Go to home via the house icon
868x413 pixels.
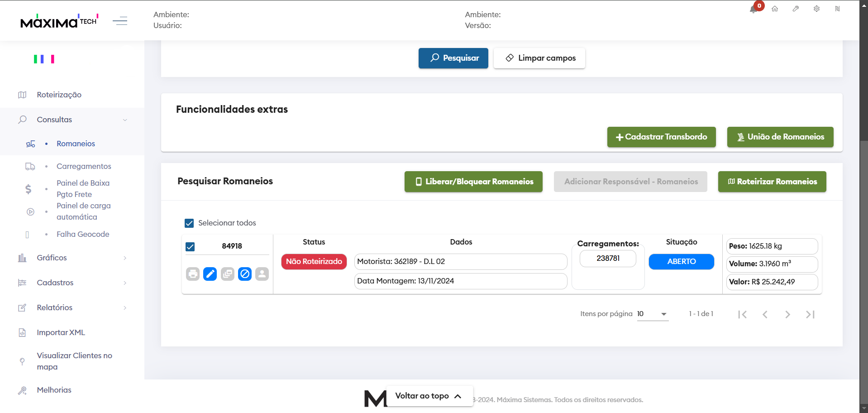click(x=775, y=9)
